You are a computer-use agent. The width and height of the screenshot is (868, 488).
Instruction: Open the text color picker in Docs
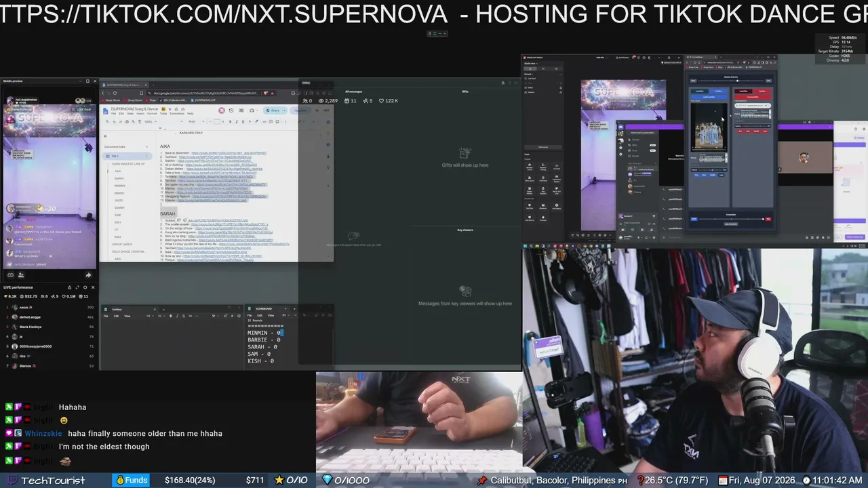[x=248, y=122]
